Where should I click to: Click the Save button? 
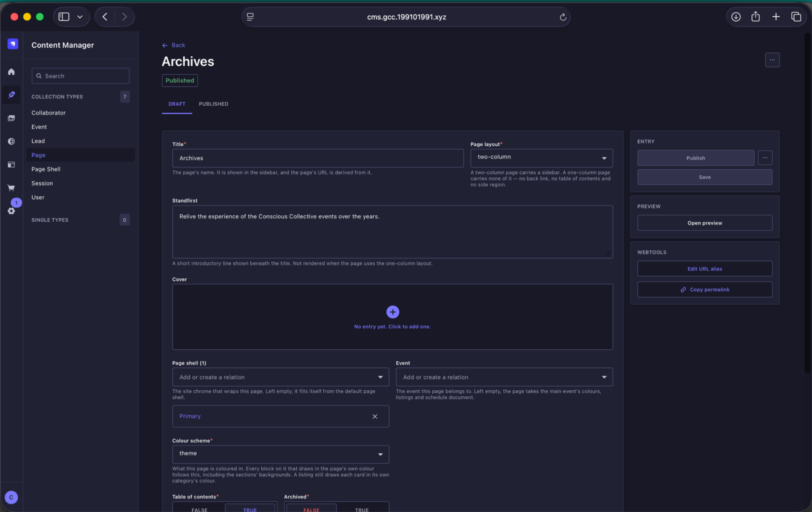point(705,177)
